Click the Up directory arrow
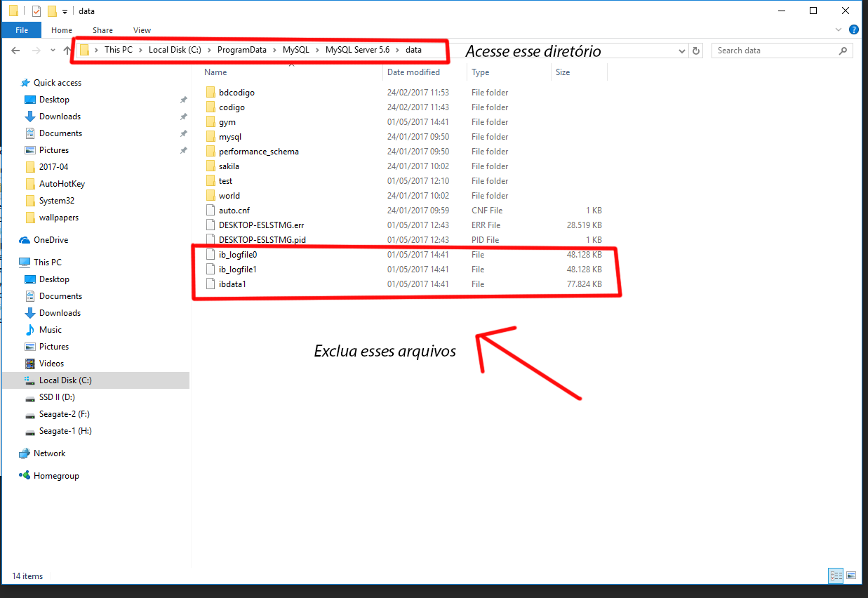868x598 pixels. (67, 51)
